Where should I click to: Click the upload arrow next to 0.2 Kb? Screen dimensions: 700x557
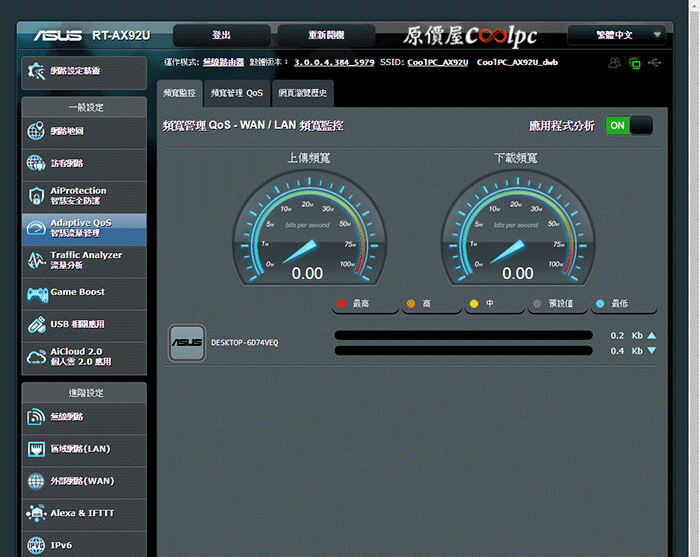(651, 335)
